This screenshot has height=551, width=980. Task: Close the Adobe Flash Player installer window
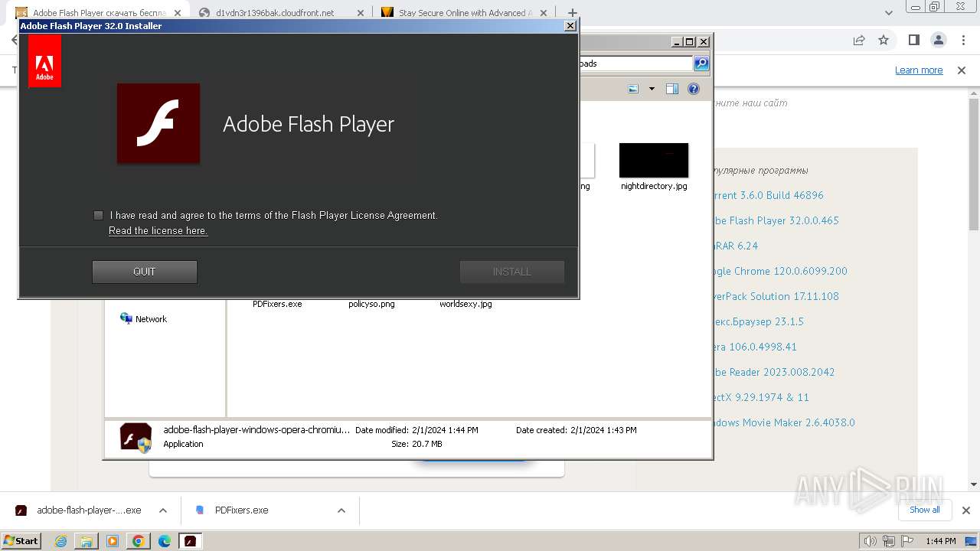coord(570,26)
